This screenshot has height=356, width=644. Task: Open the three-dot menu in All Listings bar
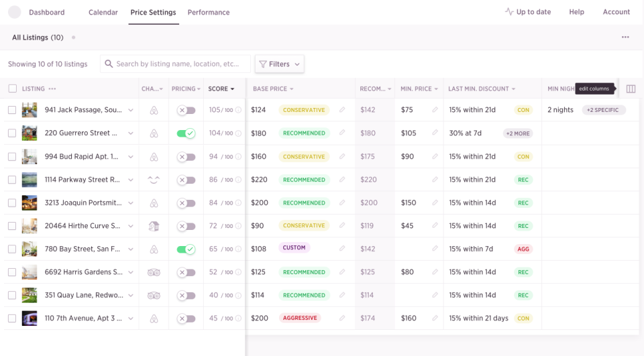[x=625, y=38]
